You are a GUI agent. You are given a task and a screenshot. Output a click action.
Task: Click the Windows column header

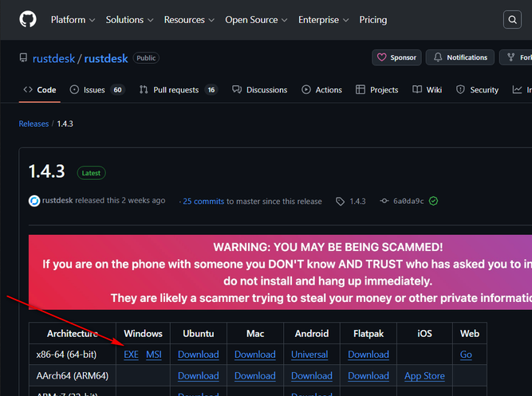coord(143,334)
